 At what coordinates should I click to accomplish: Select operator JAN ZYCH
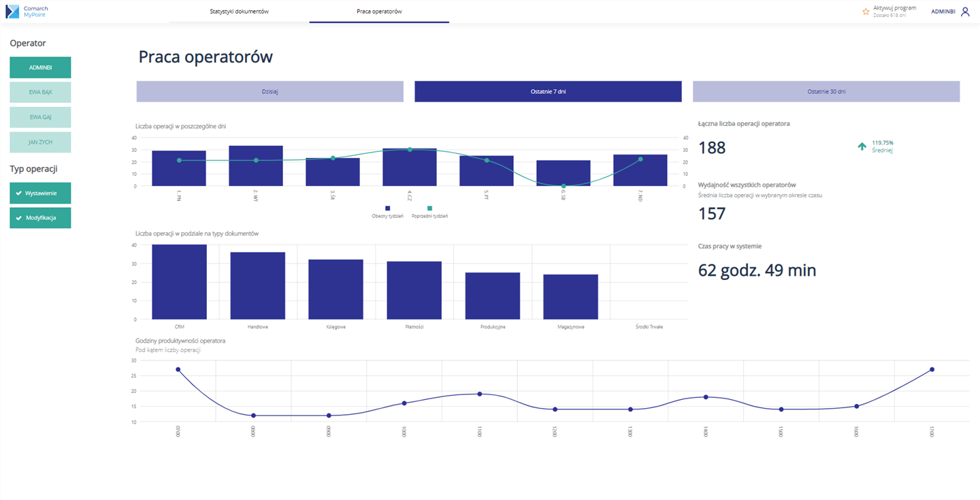pos(40,142)
